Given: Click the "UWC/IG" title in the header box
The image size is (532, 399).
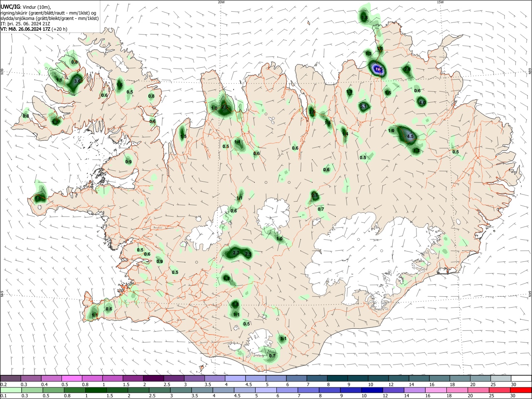Looking at the screenshot, I should pyautogui.click(x=10, y=7).
